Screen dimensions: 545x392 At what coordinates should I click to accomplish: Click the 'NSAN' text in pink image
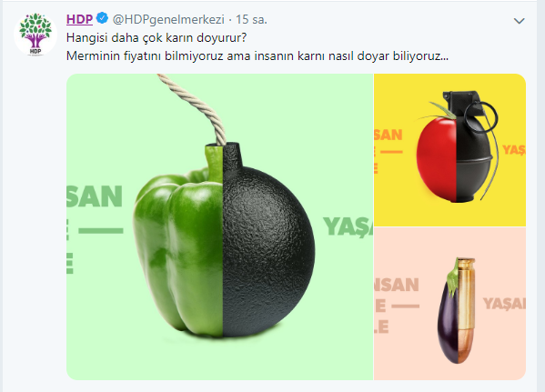point(397,285)
